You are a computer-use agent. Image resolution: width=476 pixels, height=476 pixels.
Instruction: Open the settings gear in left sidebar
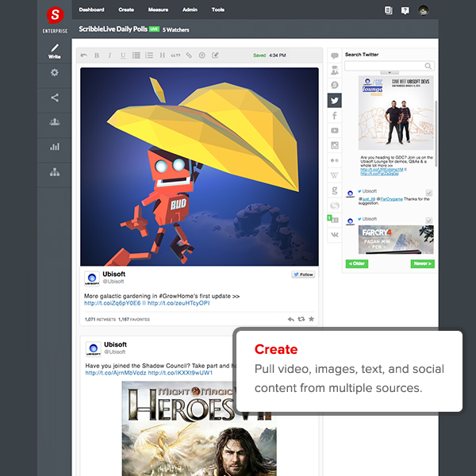[55, 72]
